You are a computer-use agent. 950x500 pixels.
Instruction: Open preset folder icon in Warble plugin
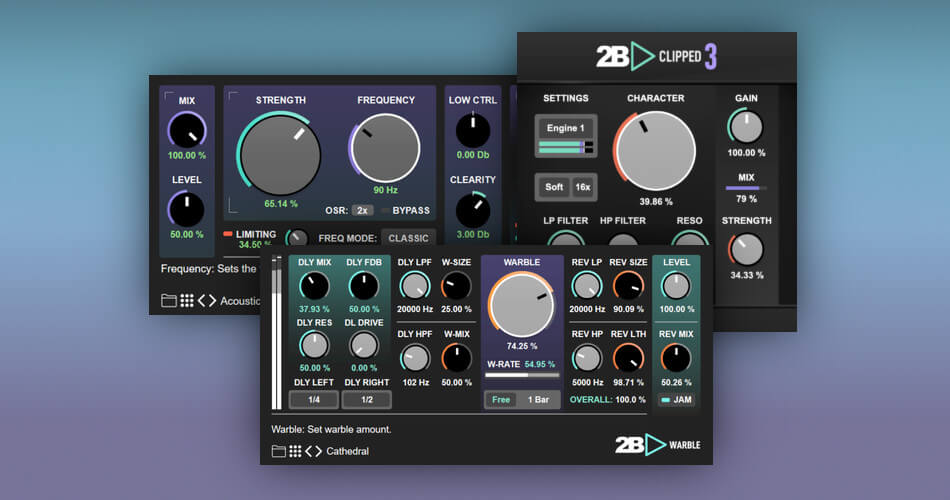pos(278,451)
